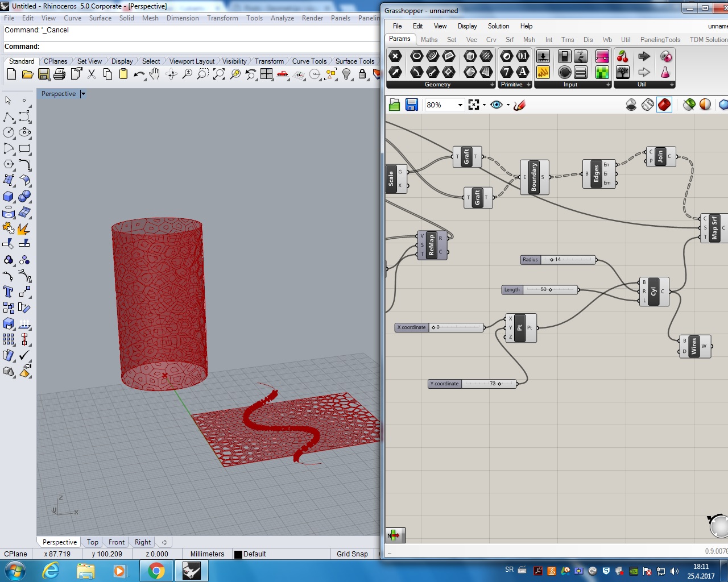Toggle the orange sphere preview settings icon
This screenshot has width=728, height=582.
coord(705,105)
